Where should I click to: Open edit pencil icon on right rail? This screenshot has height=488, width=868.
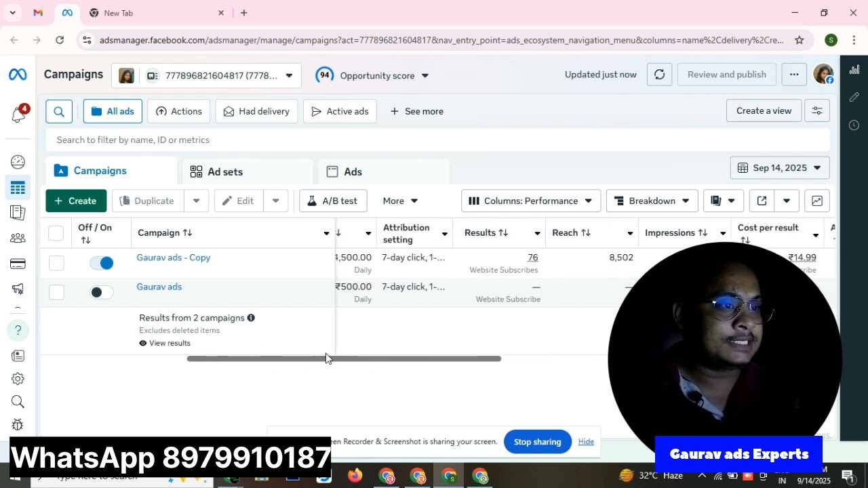click(854, 97)
